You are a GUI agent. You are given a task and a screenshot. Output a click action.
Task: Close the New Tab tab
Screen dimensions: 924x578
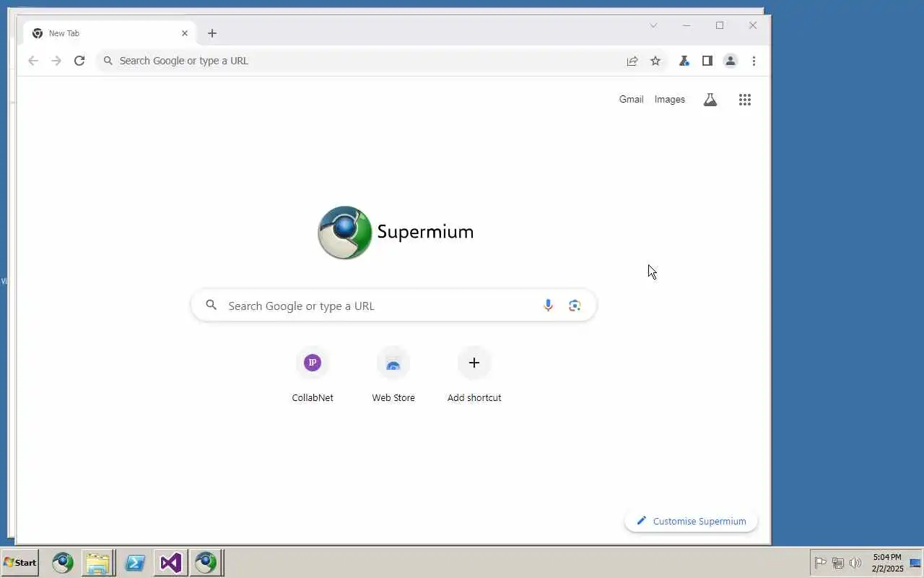coord(185,33)
